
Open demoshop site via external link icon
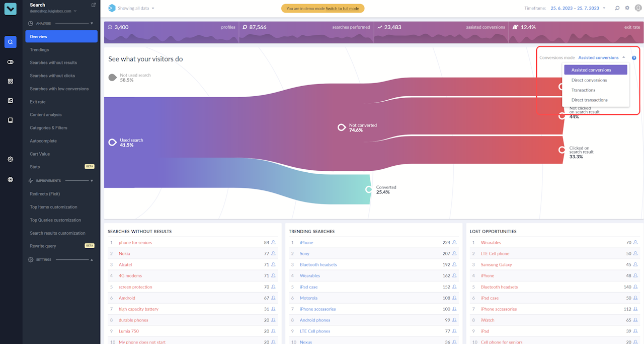94,5
